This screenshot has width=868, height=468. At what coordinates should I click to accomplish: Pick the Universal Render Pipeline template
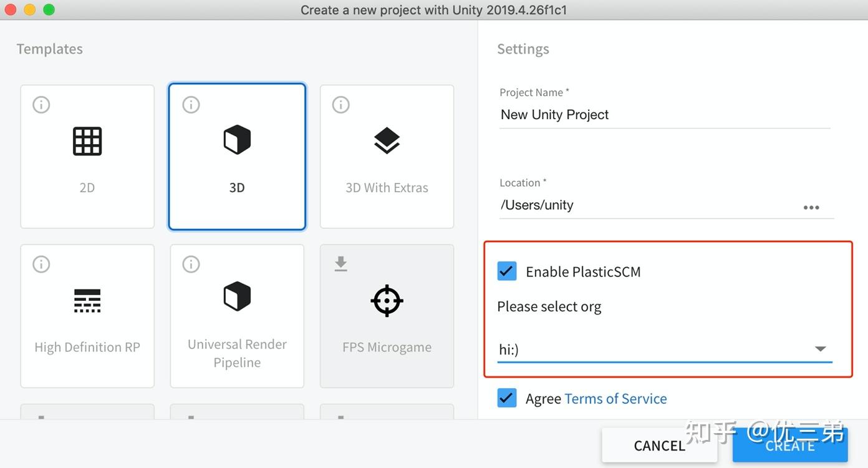[x=237, y=315]
